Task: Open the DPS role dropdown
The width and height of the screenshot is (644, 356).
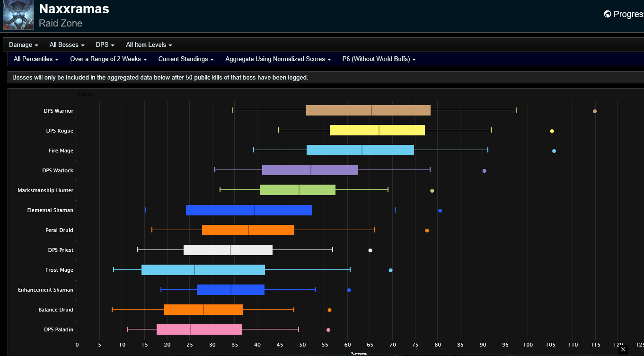Action: coord(105,45)
